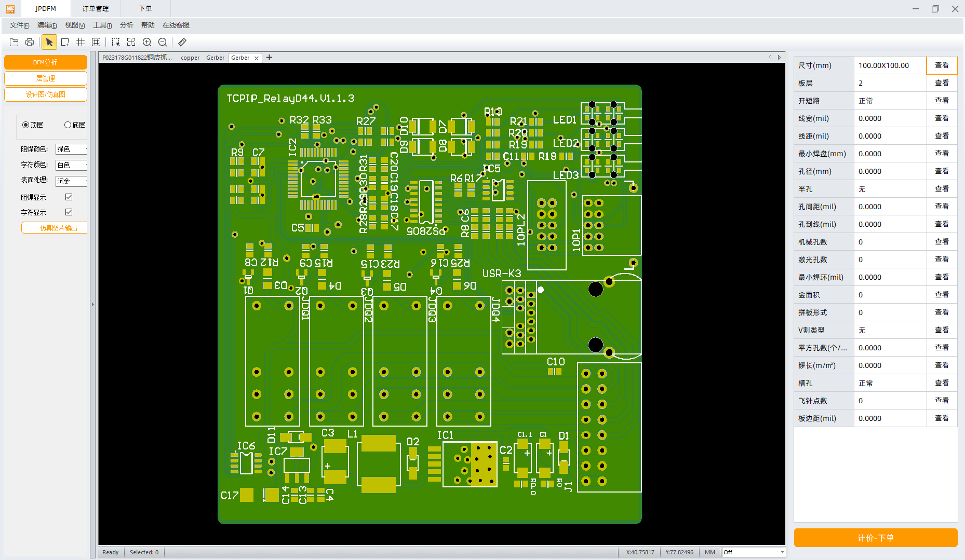Activate the zoom out tool

click(163, 42)
